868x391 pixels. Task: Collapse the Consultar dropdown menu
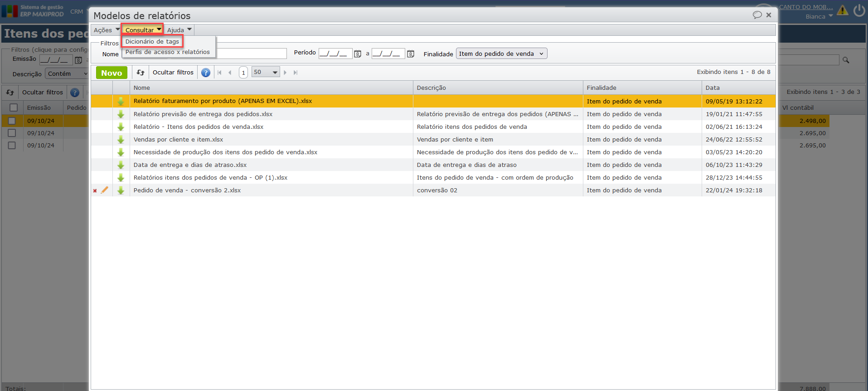point(143,30)
